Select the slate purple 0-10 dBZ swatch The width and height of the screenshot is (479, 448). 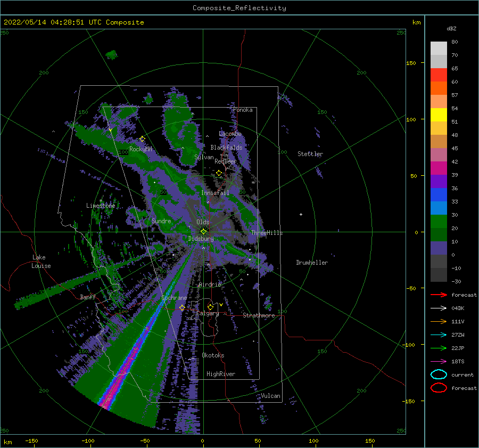pos(439,248)
